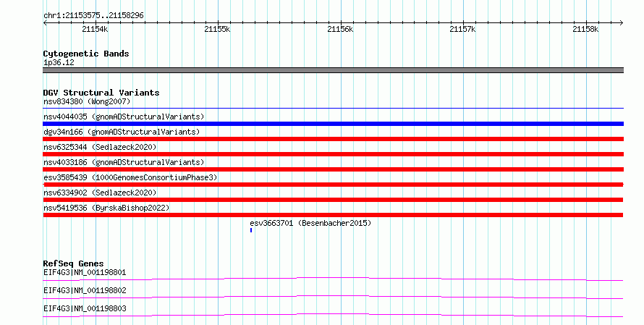Click the 21158k ruler tick label
The image size is (644, 325).
pyautogui.click(x=585, y=29)
